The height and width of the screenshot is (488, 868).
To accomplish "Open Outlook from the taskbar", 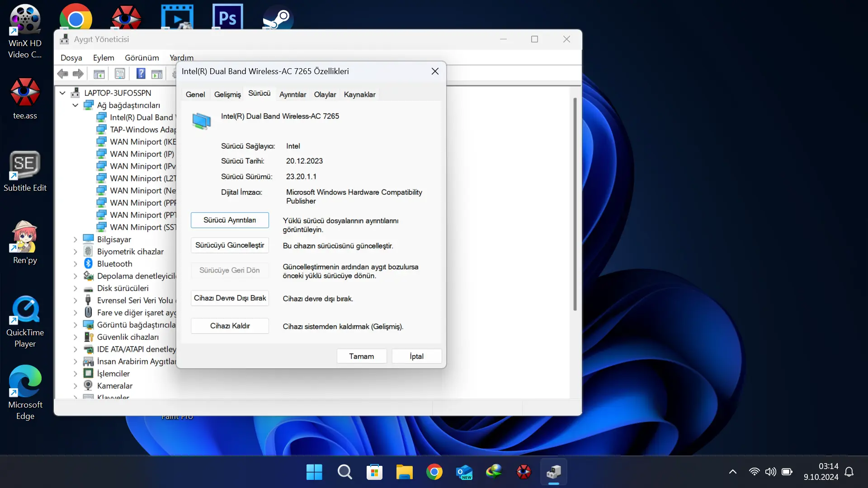I will coord(464,472).
